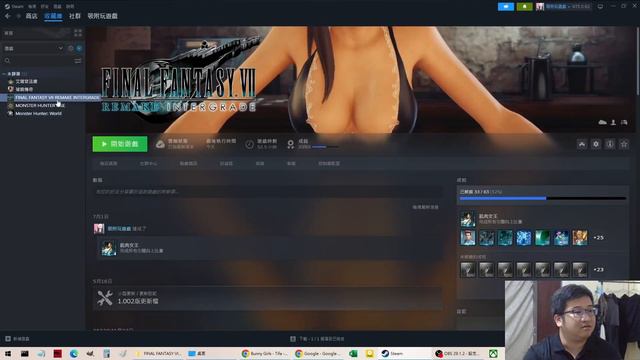Open the 客服 support tab
Viewport: 640px width, 360px height.
(291, 163)
